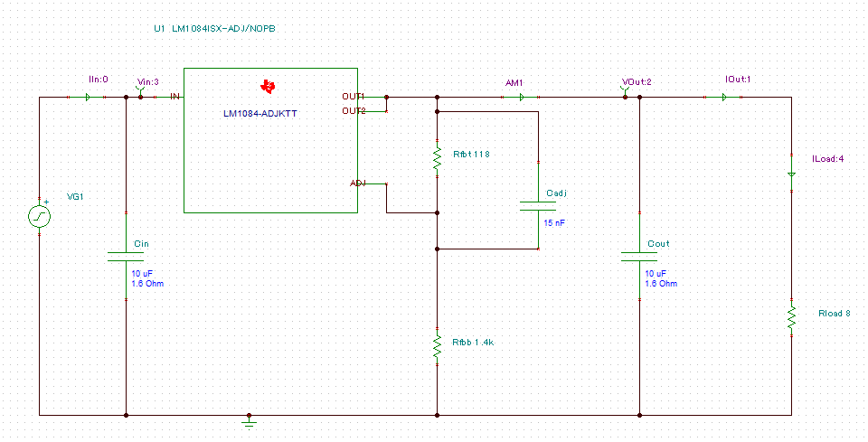Select the Cin capacitor symbol
868x442 pixels.
tap(126, 256)
